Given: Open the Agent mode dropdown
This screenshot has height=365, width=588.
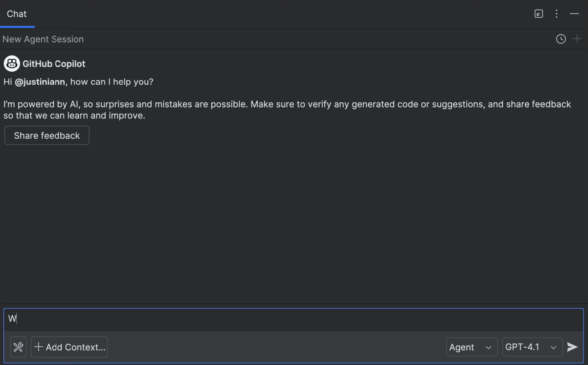Looking at the screenshot, I should pos(471,347).
